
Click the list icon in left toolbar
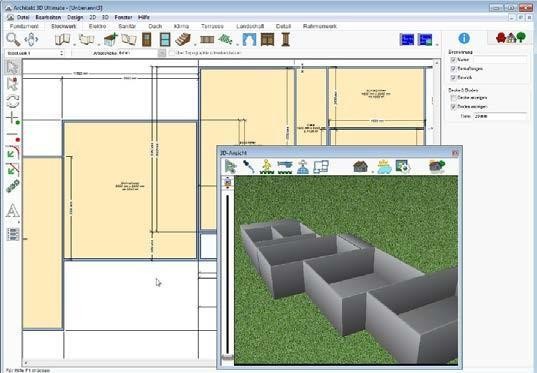click(13, 235)
